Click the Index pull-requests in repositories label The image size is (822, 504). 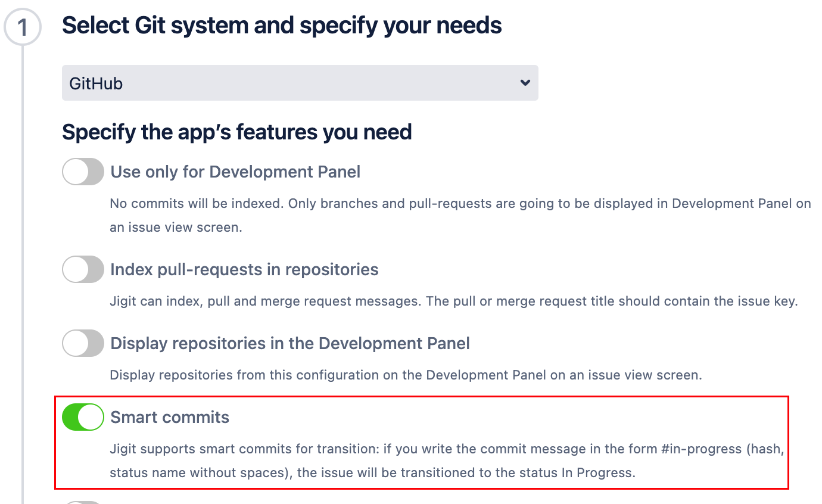tap(244, 270)
